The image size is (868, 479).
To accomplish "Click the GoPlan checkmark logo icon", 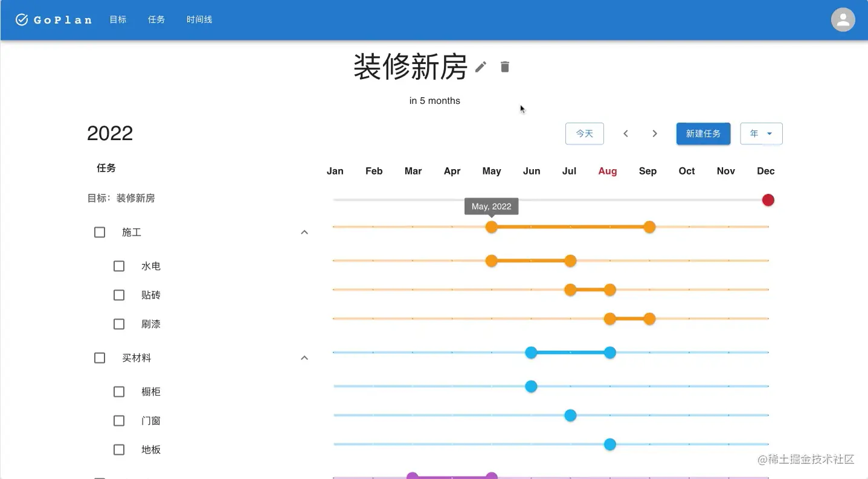I will 22,19.
